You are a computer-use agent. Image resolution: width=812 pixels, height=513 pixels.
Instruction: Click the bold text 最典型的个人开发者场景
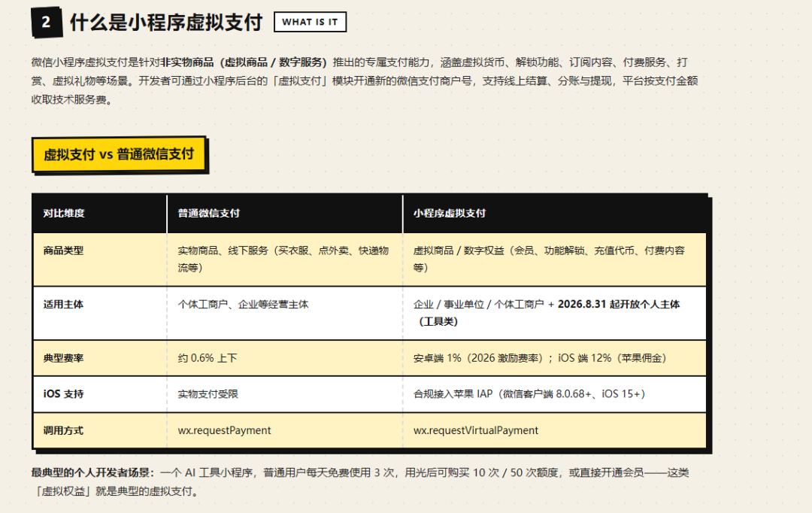92,472
